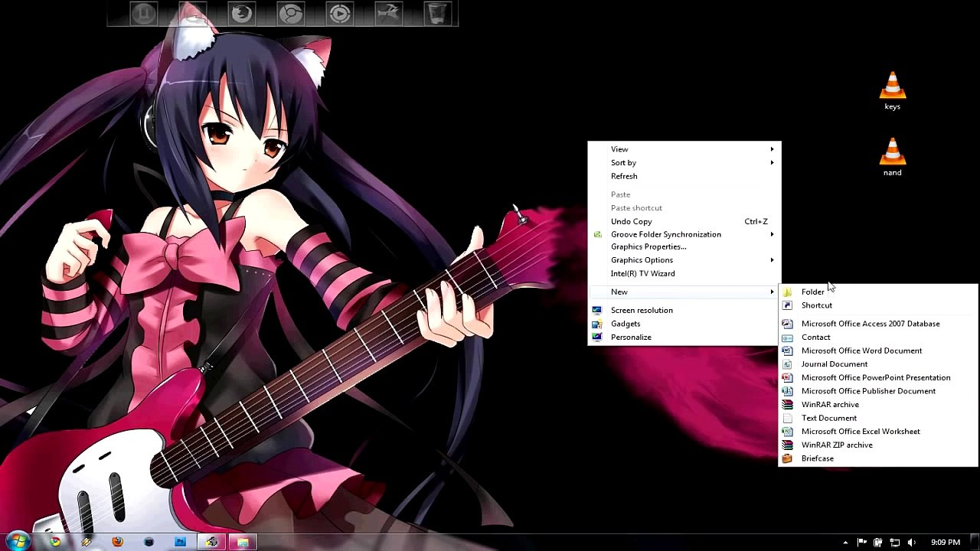The width and height of the screenshot is (980, 551).
Task: Open the network tray icon
Action: point(894,543)
